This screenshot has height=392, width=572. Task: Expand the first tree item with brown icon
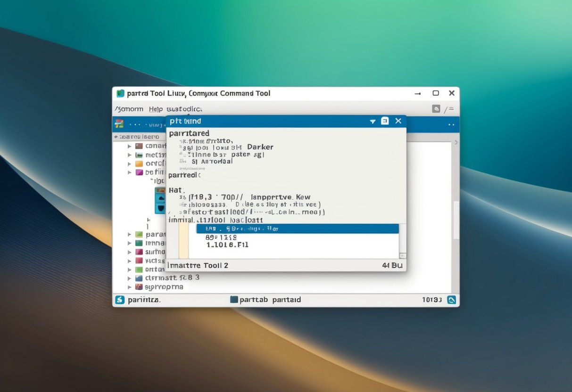point(130,146)
